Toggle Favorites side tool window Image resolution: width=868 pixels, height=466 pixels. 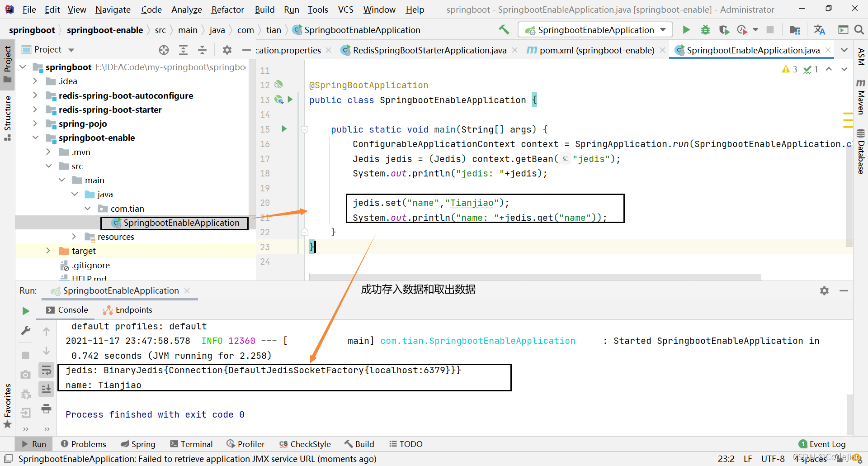tap(8, 406)
